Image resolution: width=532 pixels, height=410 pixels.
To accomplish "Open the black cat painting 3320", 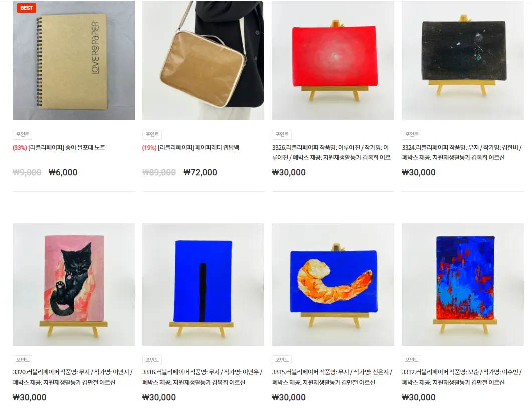I will [x=74, y=285].
